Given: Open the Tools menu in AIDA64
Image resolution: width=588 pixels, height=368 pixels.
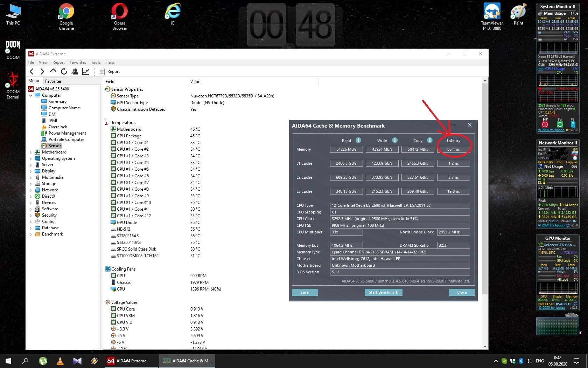Looking at the screenshot, I should click(x=96, y=62).
